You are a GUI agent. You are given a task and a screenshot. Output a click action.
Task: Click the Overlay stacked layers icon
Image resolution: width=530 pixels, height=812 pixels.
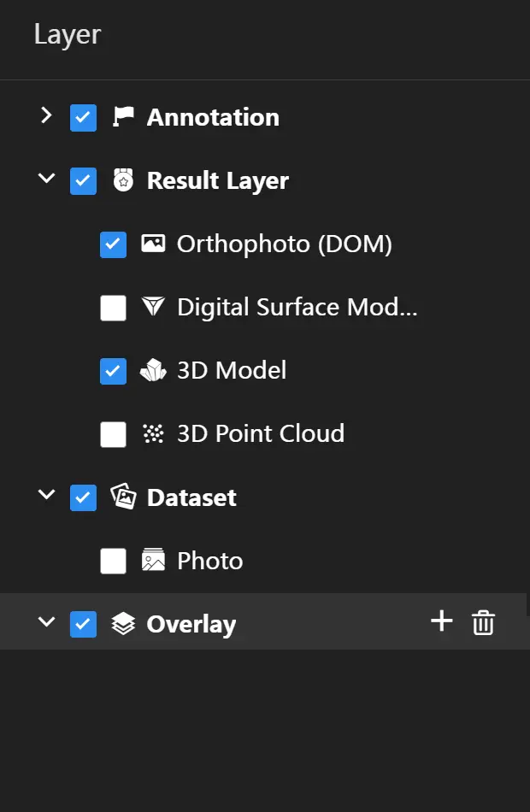[124, 624]
